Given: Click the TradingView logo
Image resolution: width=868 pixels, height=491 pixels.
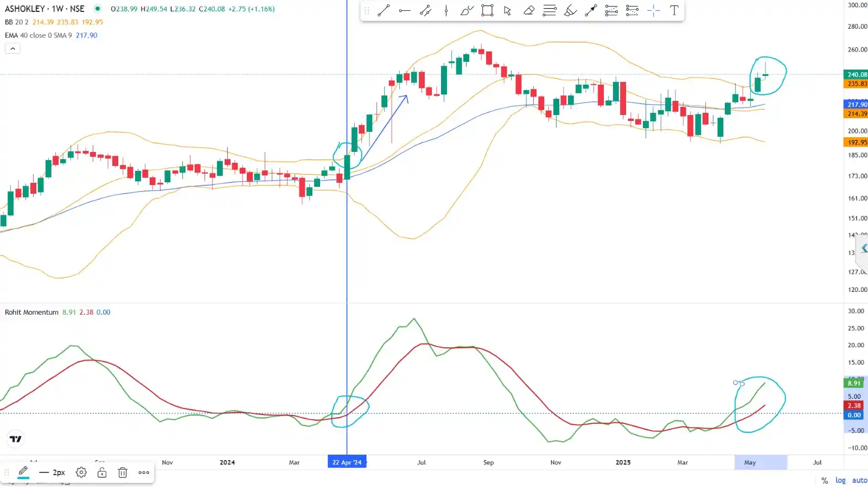Looking at the screenshot, I should click(x=16, y=439).
